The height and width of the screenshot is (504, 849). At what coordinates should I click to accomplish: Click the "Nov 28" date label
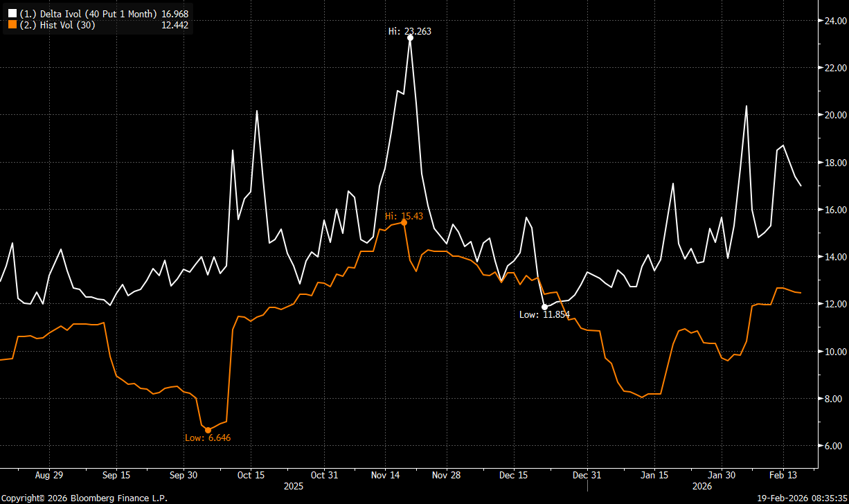point(446,476)
